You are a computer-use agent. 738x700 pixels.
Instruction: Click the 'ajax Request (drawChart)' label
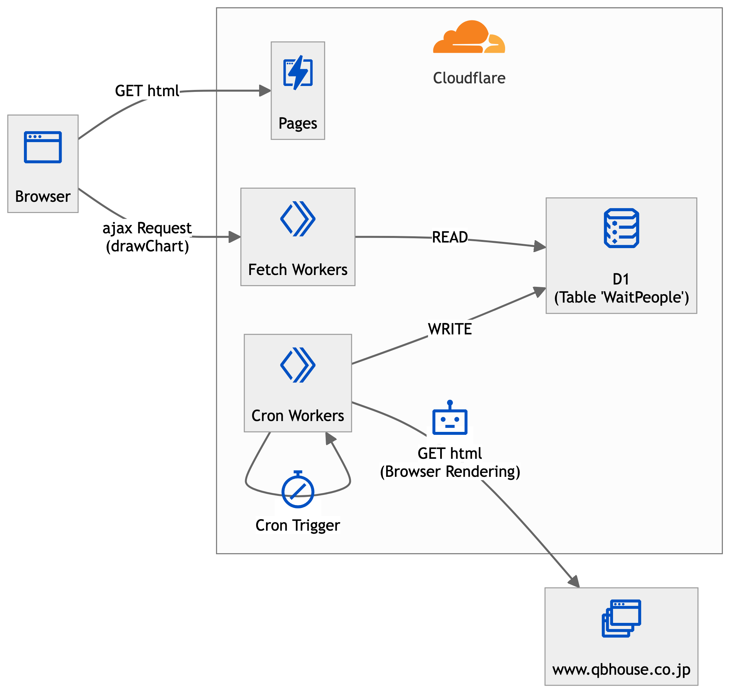[147, 237]
